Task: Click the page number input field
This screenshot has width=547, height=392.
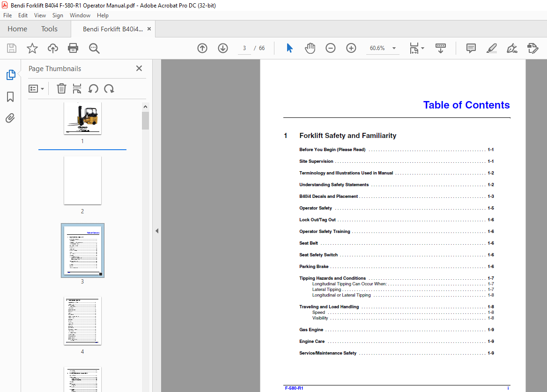Action: pyautogui.click(x=244, y=48)
